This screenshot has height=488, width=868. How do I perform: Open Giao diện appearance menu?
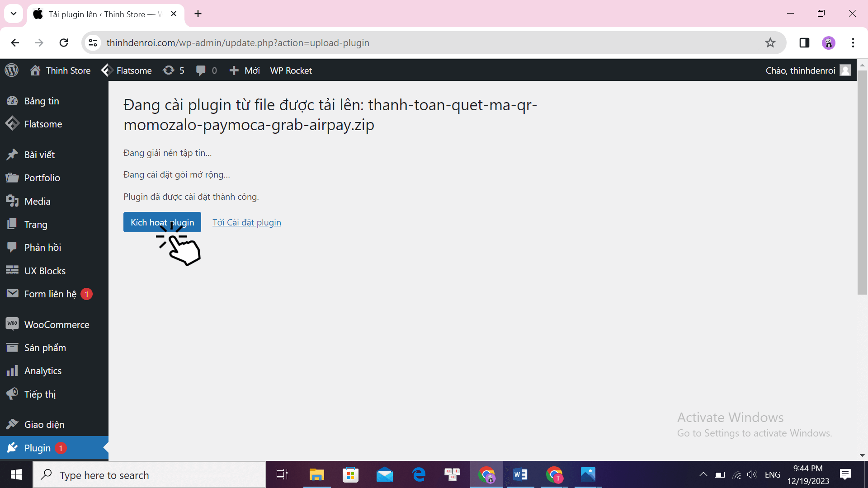point(54,424)
